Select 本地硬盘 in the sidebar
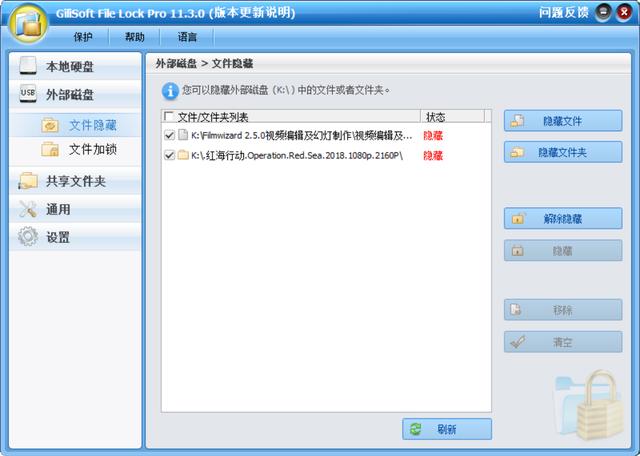 tap(75, 66)
